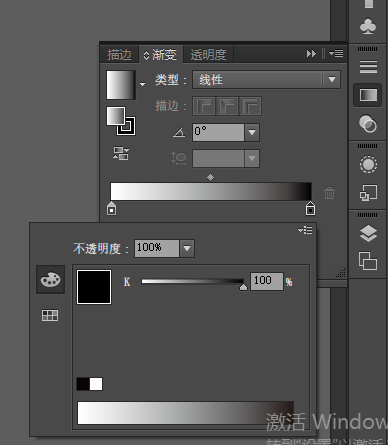Click the K value field showing 100
Viewport: 388px width, 445px height.
[x=267, y=281]
